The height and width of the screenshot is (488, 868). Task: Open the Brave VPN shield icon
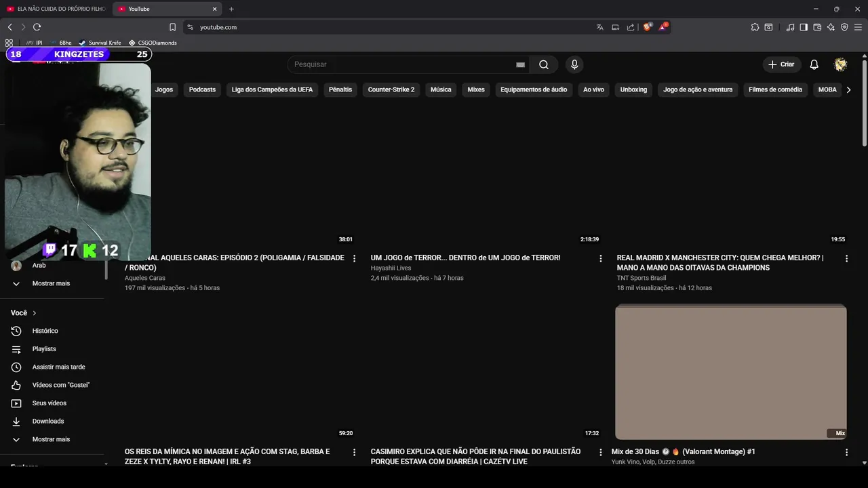(844, 27)
